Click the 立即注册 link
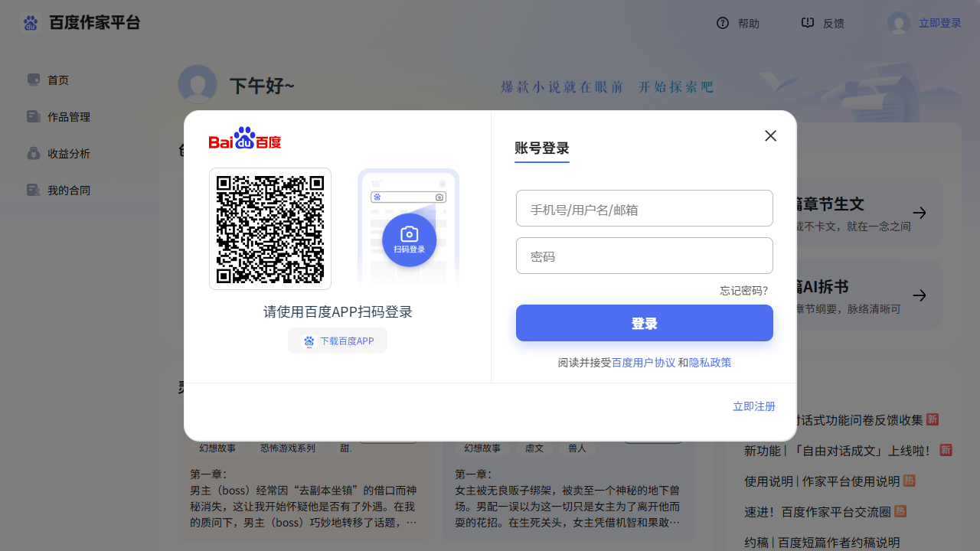The width and height of the screenshot is (980, 551). 753,406
